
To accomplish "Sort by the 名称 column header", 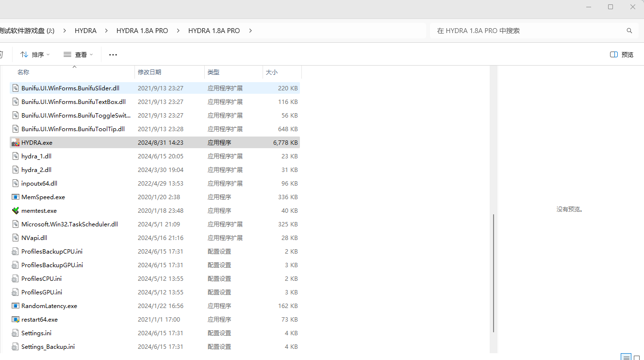I will 23,72.
